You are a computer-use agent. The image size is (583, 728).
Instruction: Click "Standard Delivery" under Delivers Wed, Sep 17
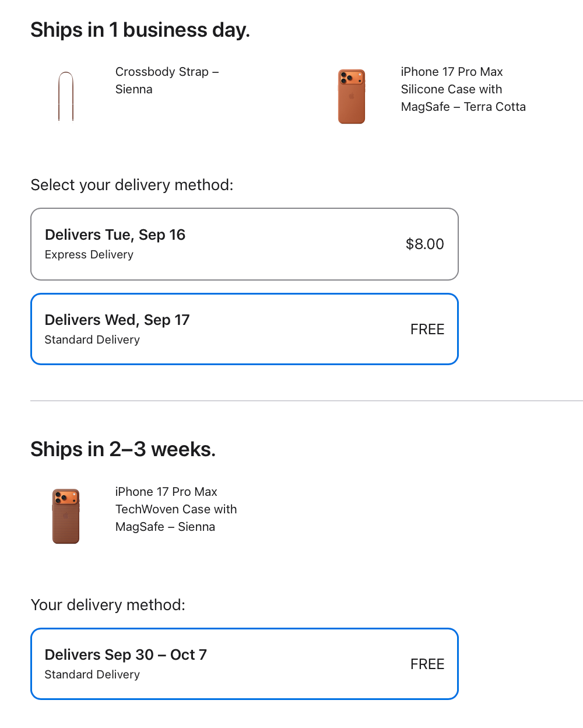click(x=92, y=340)
